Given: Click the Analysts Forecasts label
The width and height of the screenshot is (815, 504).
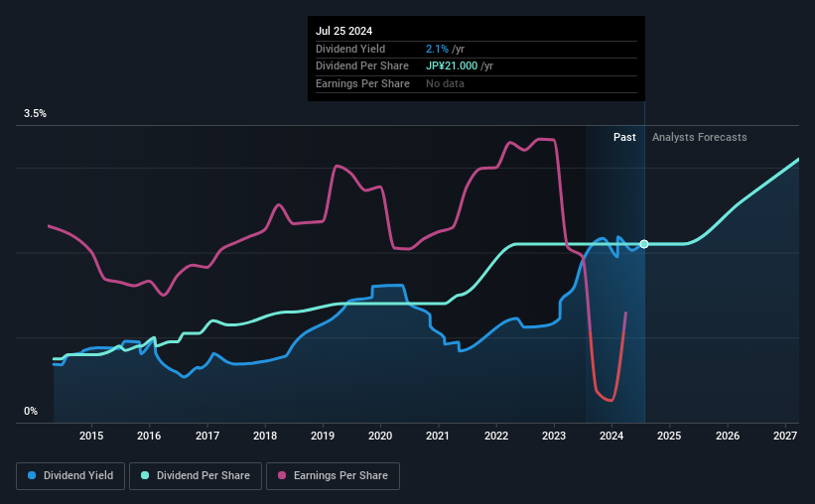Looking at the screenshot, I should (x=700, y=137).
